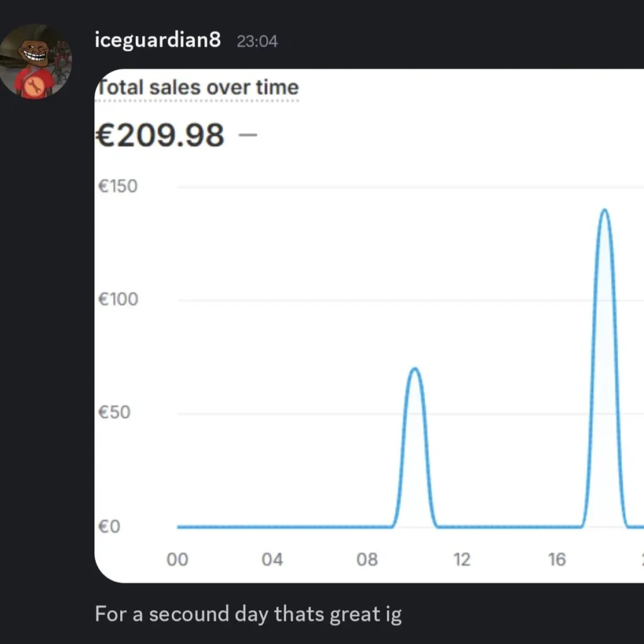Select the 08 hour axis label
This screenshot has width=644, height=644.
(x=367, y=559)
